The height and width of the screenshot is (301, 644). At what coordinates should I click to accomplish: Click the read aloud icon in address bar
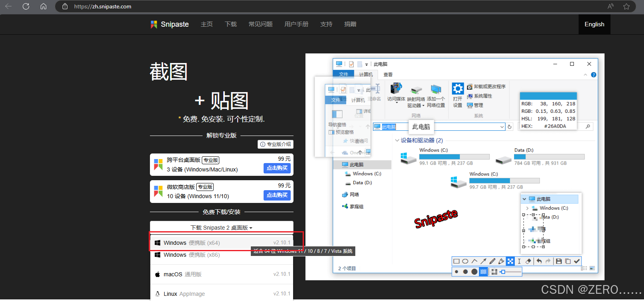coord(611,6)
